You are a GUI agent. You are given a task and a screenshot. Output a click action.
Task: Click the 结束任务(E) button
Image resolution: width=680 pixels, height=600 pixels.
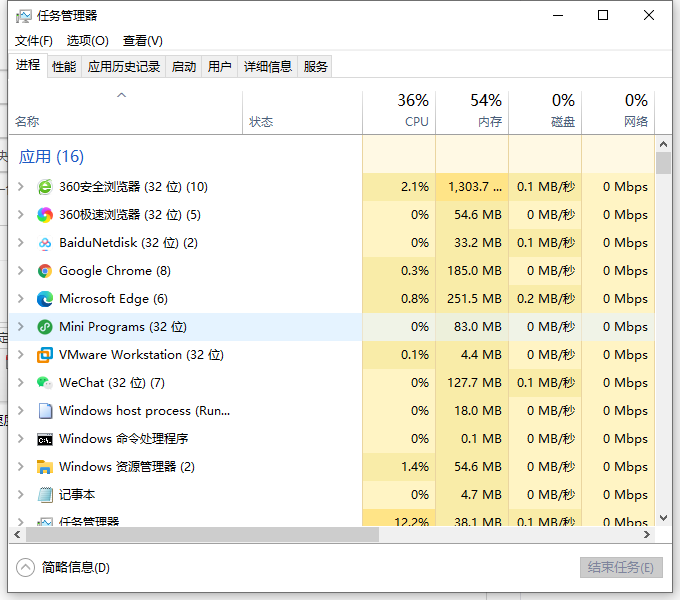[621, 567]
